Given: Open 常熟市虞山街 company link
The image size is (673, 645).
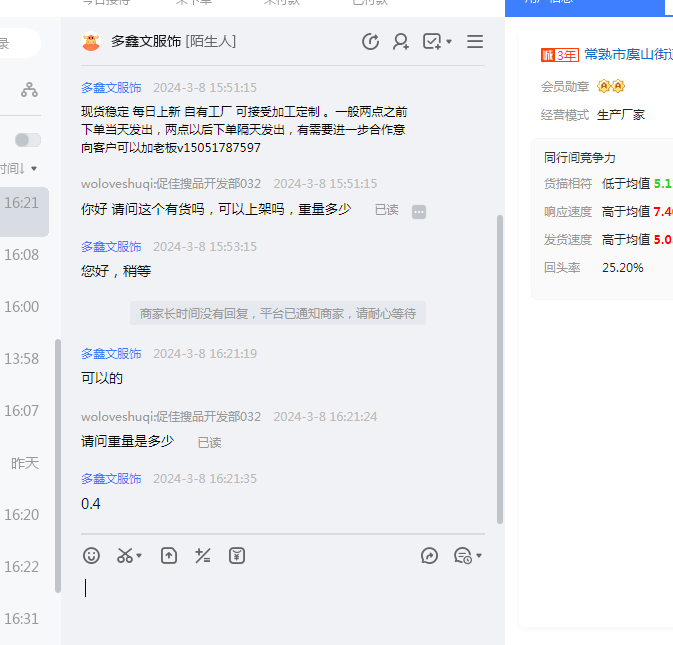Looking at the screenshot, I should [628, 54].
